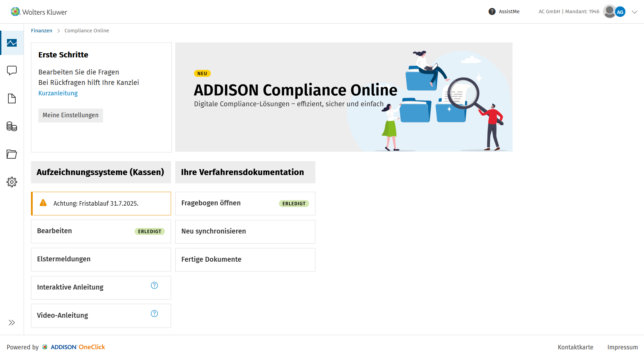Open Elstermeldungen tile
The height and width of the screenshot is (356, 644).
click(101, 260)
